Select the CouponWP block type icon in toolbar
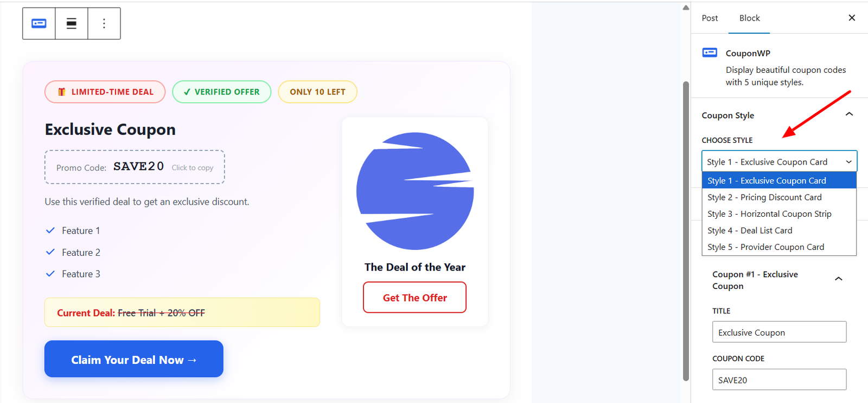The image size is (868, 403). tap(38, 23)
